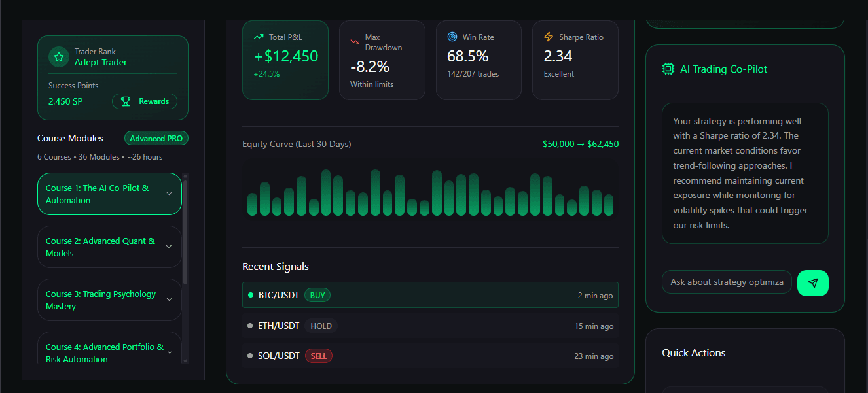Collapse Course 1: The AI Co-Pilot & Automation
Screen dimensions: 868x393
click(x=109, y=194)
